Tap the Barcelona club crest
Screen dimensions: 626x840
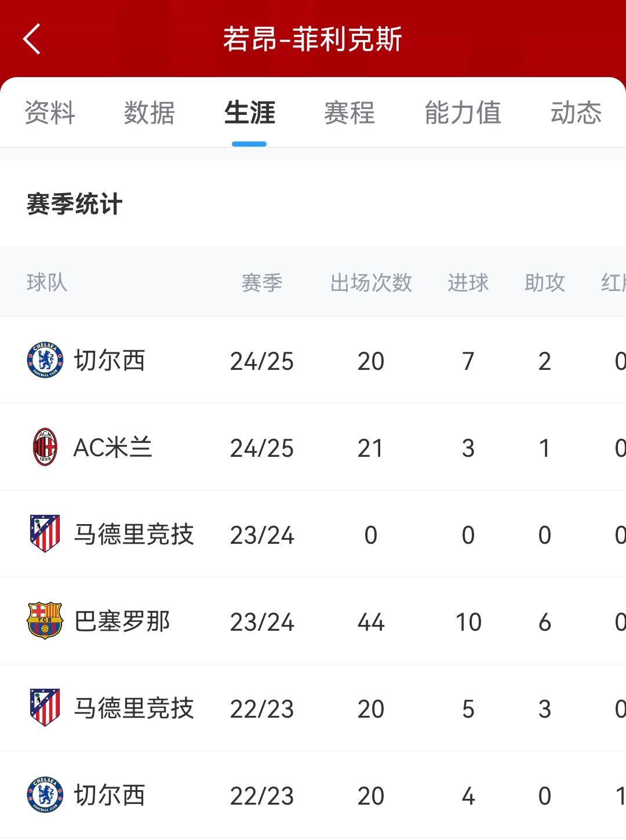[x=45, y=621]
